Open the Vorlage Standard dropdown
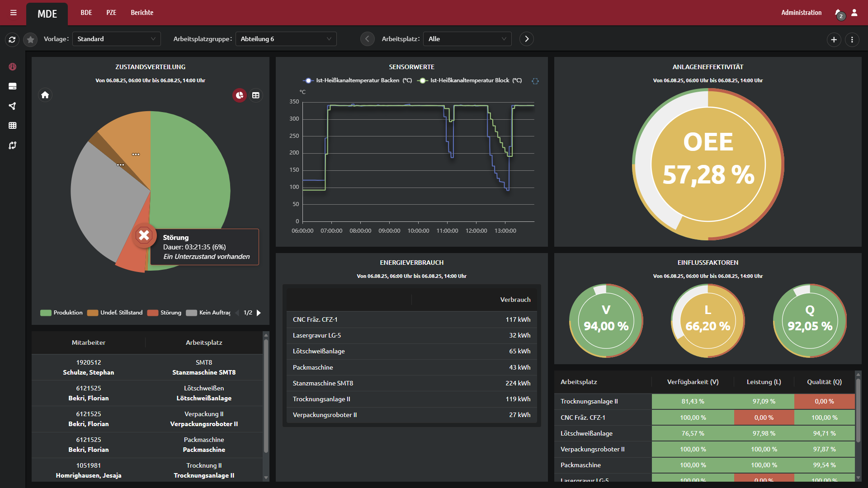Image resolution: width=868 pixels, height=488 pixels. pos(117,39)
